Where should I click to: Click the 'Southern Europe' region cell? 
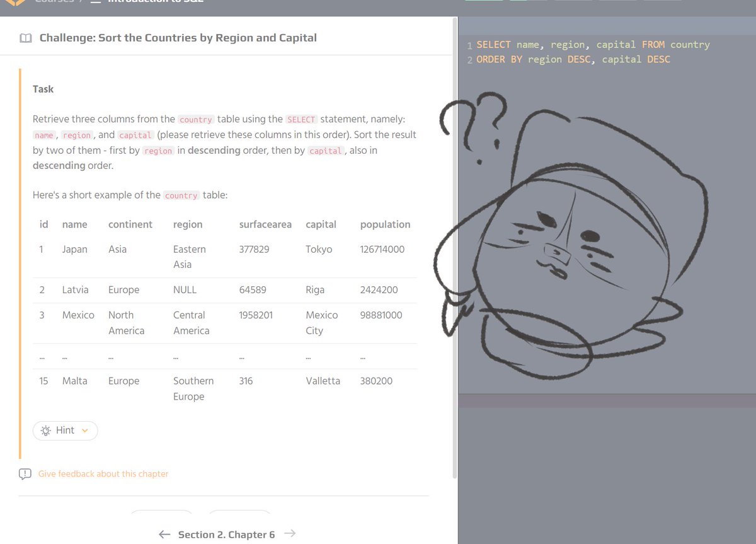click(x=193, y=388)
